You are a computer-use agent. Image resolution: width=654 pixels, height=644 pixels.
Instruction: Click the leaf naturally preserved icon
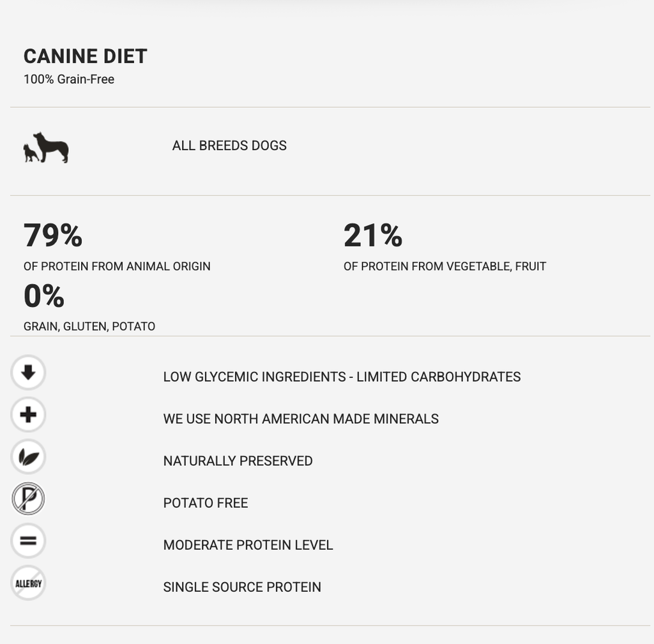(x=28, y=457)
